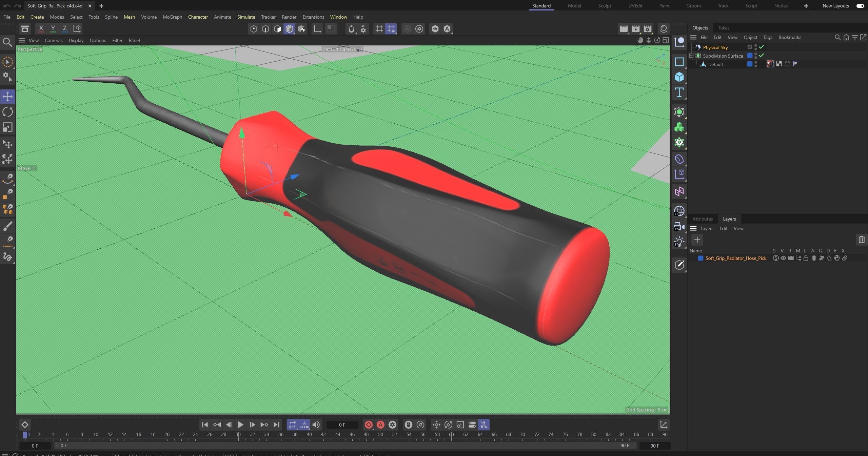Screen dimensions: 868x456
Task: Open Edit Render Settings icon
Action: pos(648,29)
